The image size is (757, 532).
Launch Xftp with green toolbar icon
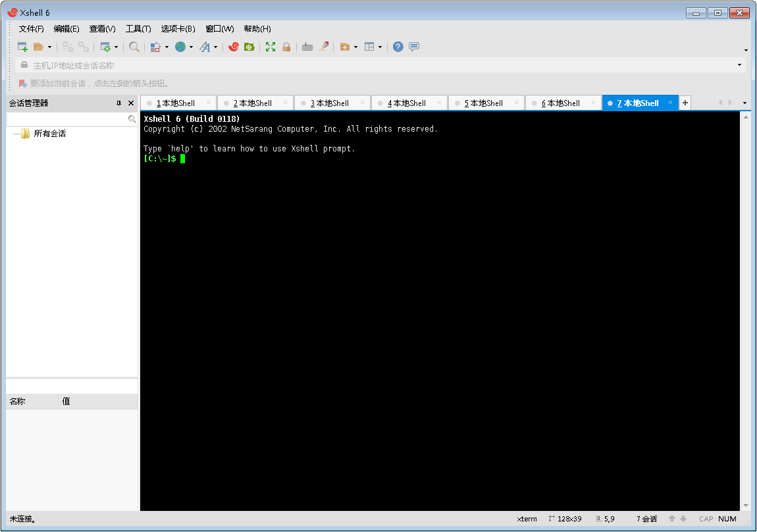coord(249,47)
